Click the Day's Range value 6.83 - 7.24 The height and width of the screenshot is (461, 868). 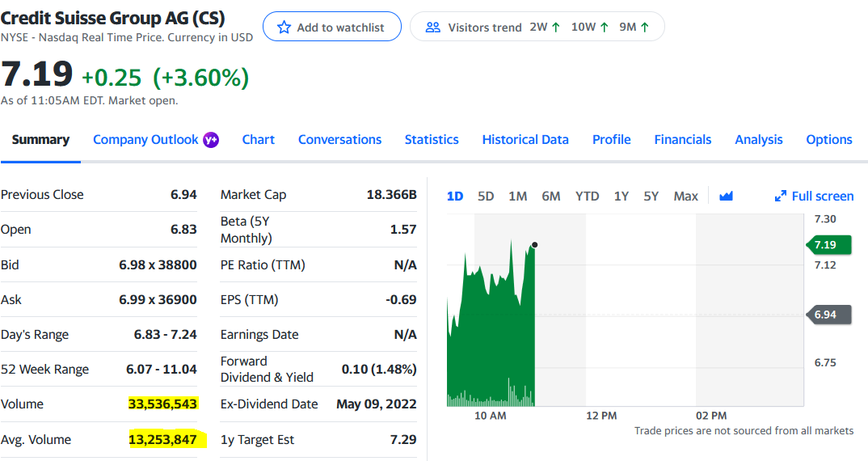[x=166, y=335]
